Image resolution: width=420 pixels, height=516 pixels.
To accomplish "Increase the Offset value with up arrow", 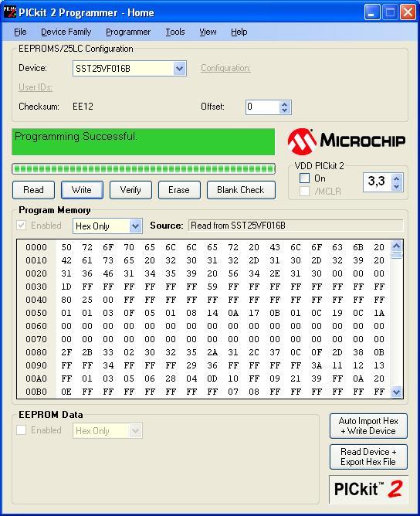I will (285, 104).
